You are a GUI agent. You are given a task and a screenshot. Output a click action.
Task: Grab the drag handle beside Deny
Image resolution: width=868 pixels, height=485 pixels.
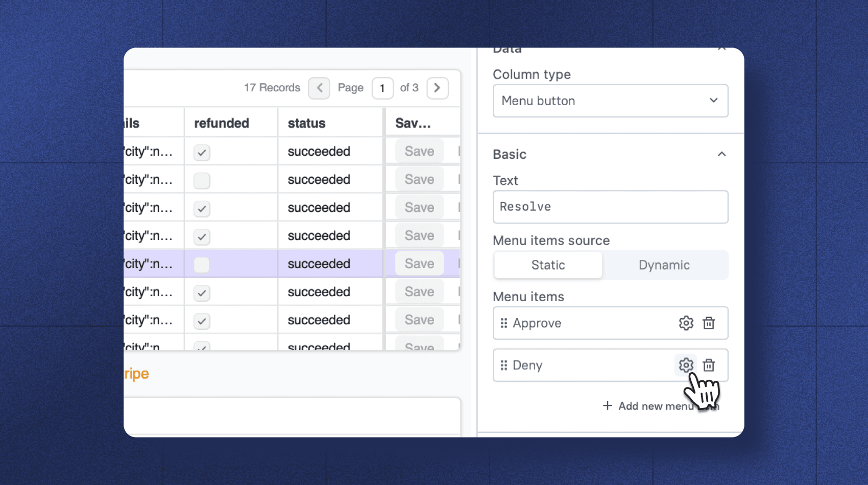(x=504, y=365)
